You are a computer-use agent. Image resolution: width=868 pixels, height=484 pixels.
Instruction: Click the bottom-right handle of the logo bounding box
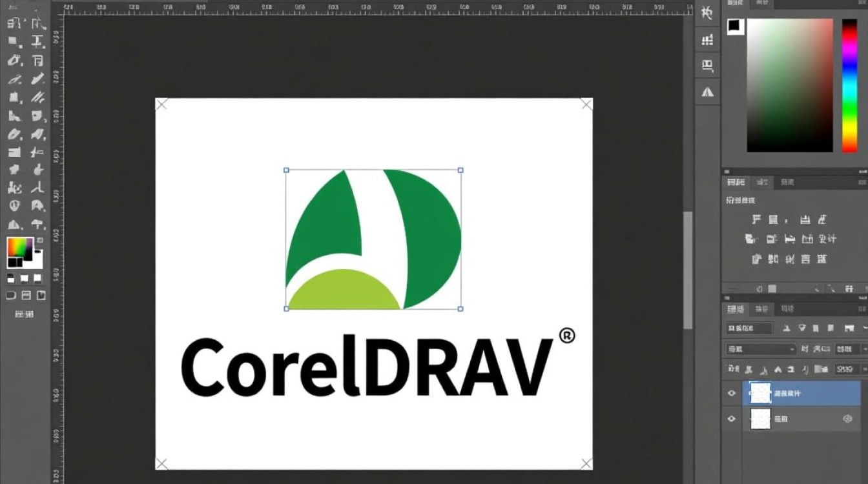tap(460, 308)
